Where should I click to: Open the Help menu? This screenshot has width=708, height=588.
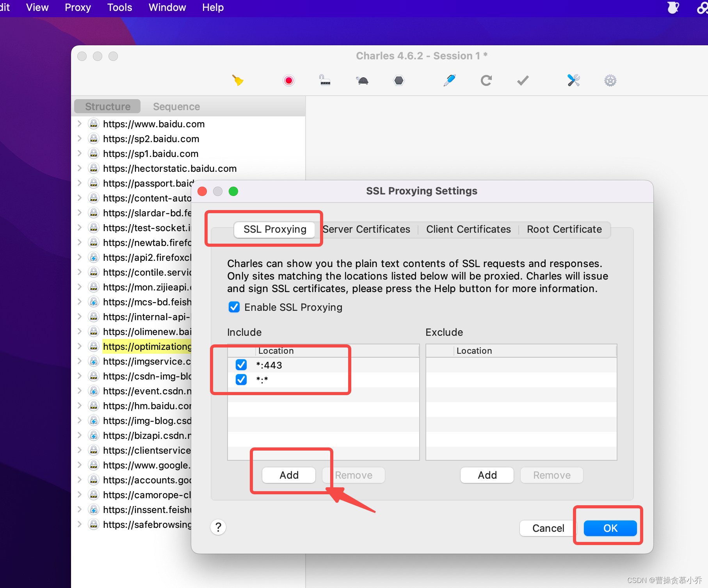click(213, 7)
